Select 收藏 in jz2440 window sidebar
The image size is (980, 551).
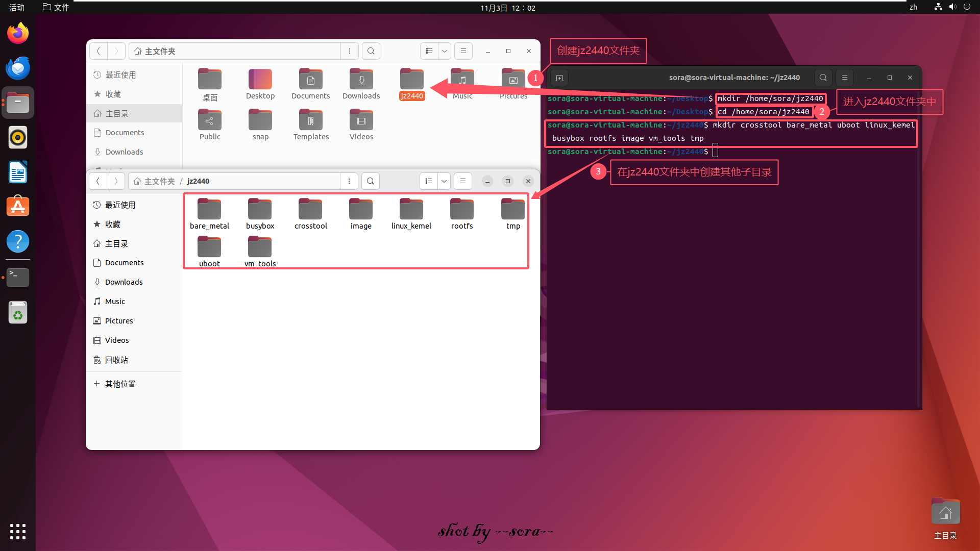click(134, 224)
